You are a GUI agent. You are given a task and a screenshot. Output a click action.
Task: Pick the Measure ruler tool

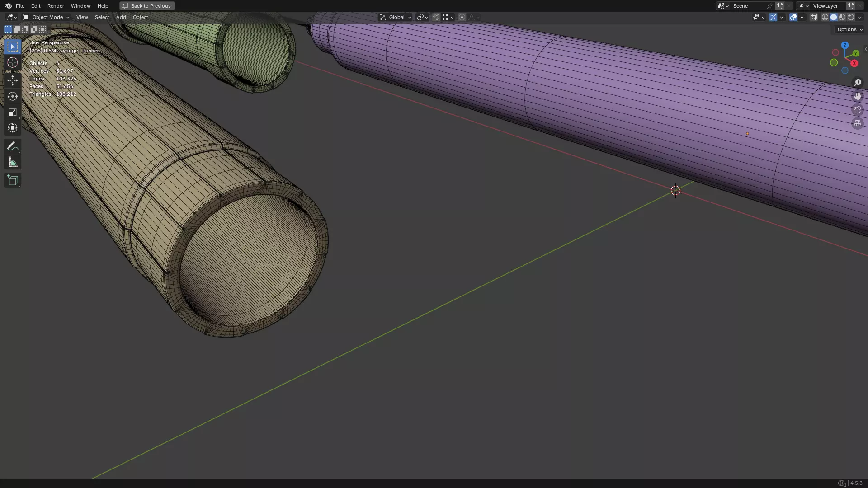13,163
